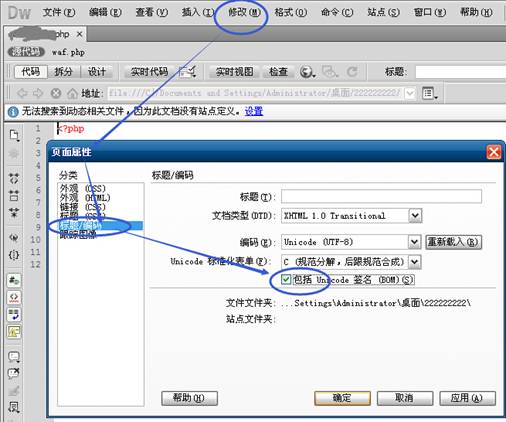
Task: Open the Unicode normalization form dropdown
Action: 414,262
